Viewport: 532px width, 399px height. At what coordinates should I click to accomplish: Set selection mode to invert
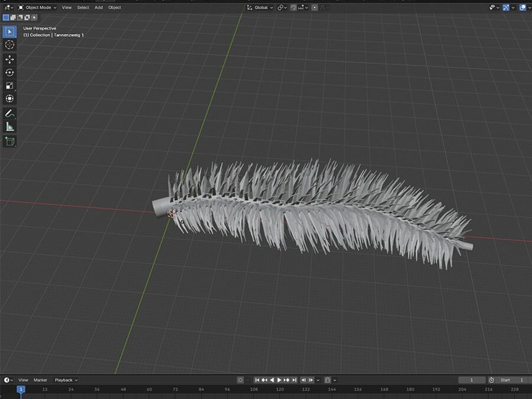pyautogui.click(x=27, y=17)
